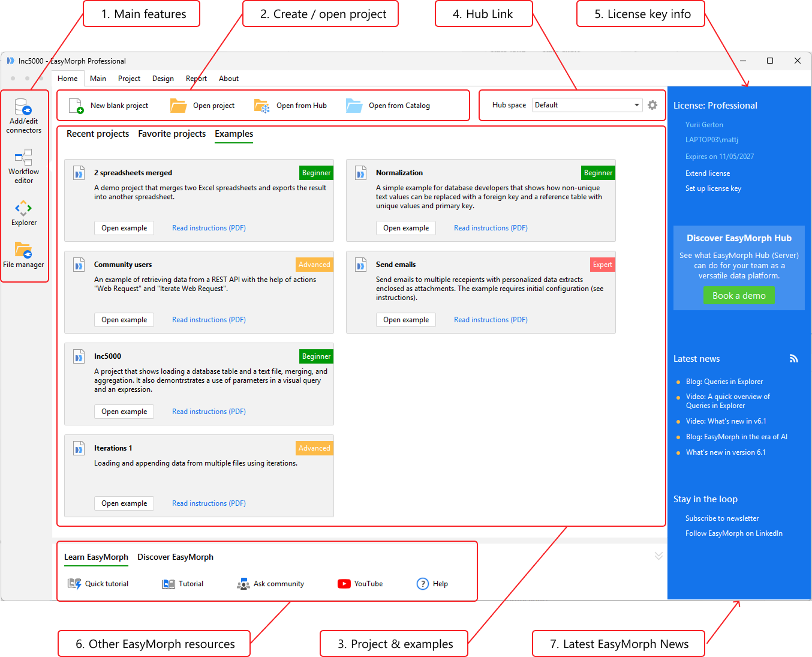Click the Inc5000 example project icon
The width and height of the screenshot is (812, 657).
(x=79, y=357)
